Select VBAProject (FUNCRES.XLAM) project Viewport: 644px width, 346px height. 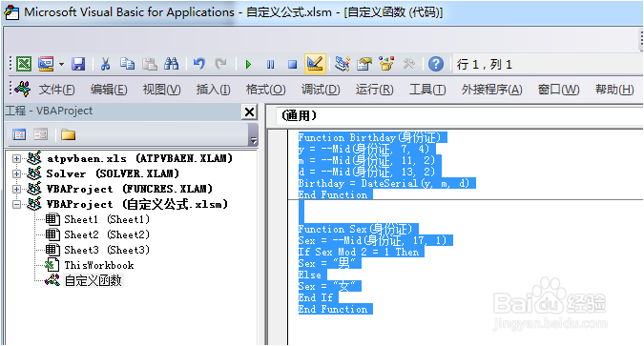130,190
